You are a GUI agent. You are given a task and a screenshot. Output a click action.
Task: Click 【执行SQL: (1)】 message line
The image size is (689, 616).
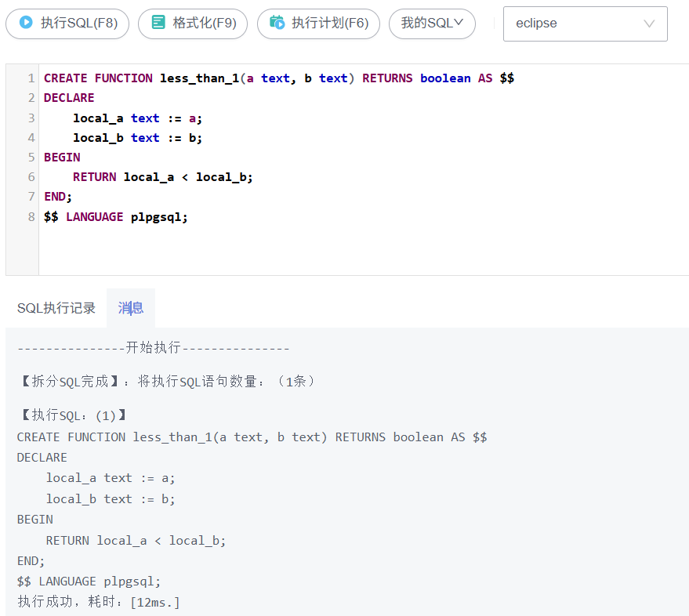coord(72,415)
